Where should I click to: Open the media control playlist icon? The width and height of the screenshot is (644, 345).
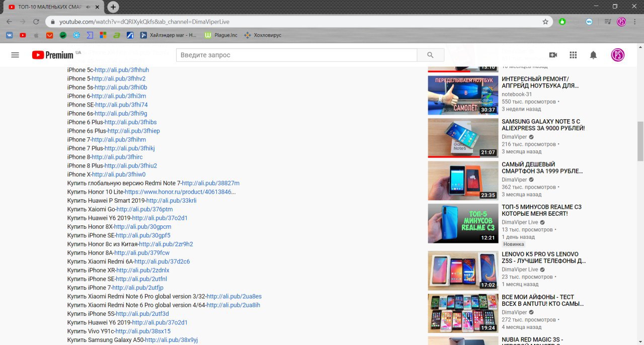pyautogui.click(x=608, y=22)
